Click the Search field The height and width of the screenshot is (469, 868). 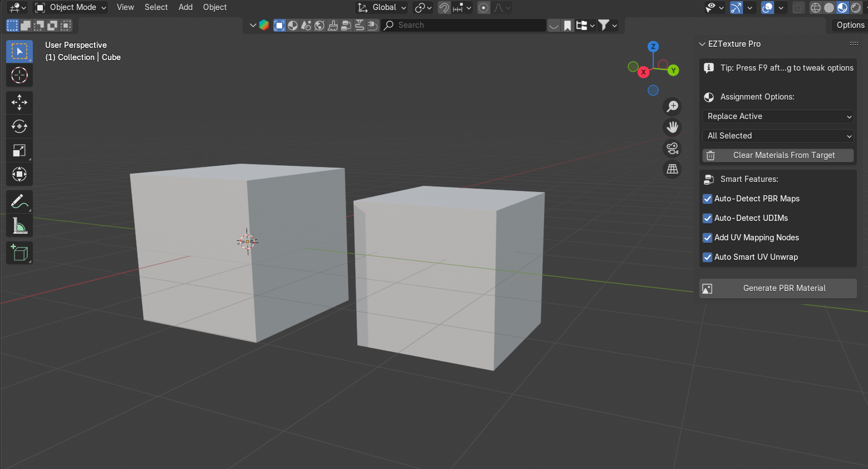point(463,25)
